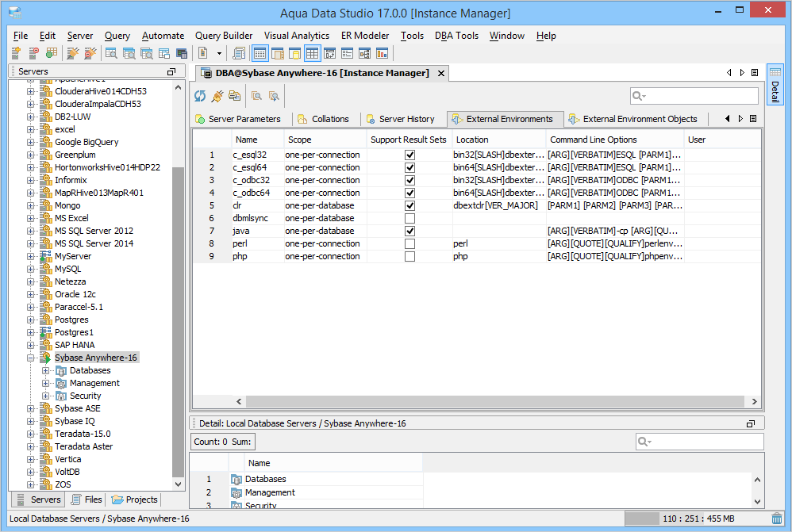This screenshot has width=792, height=532.
Task: Check Support Result Sets for dbmlsync
Action: pyautogui.click(x=409, y=218)
